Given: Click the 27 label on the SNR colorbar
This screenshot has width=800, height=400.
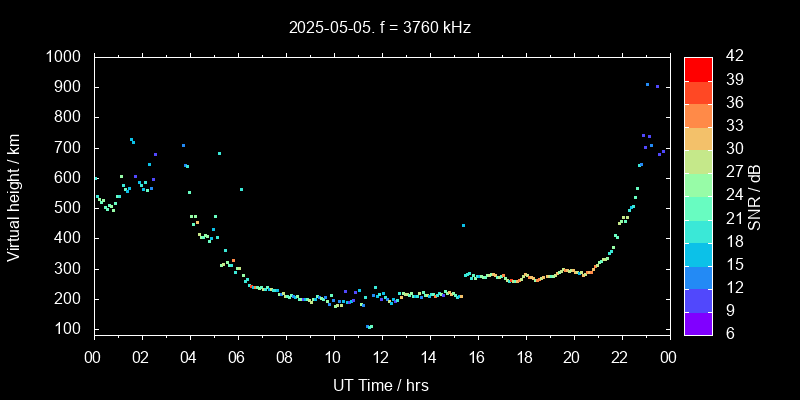Looking at the screenshot, I should (x=731, y=172).
